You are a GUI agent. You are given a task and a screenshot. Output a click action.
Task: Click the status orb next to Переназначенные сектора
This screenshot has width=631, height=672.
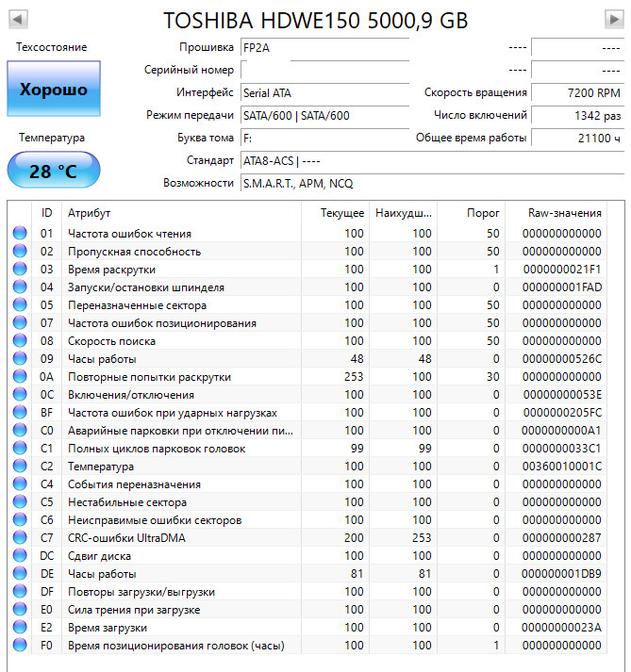click(20, 305)
